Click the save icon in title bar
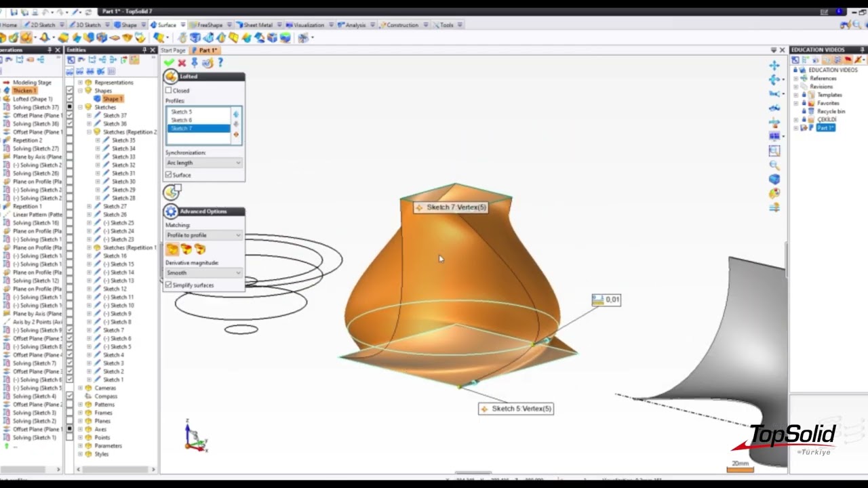The image size is (868, 488). pos(14,12)
